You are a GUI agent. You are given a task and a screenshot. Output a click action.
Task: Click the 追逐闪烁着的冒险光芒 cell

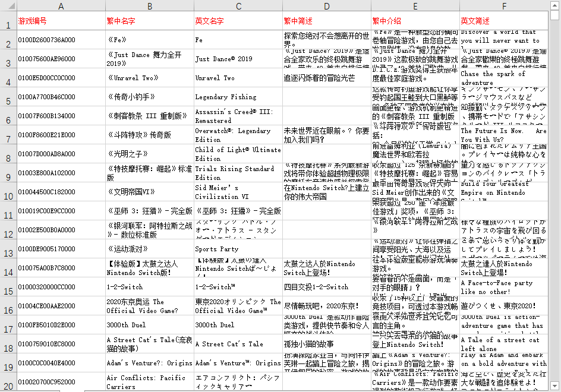(327, 78)
